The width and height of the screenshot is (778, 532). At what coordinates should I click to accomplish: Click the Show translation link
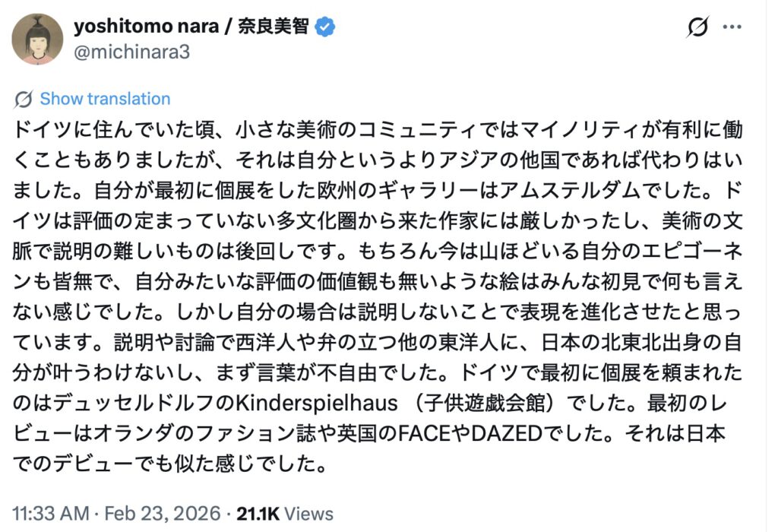point(105,100)
